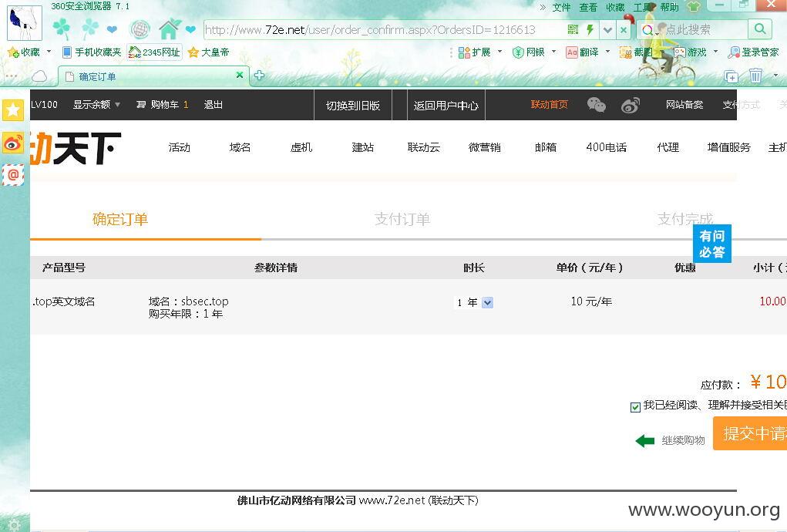Click 联动首页 link

coord(549,104)
